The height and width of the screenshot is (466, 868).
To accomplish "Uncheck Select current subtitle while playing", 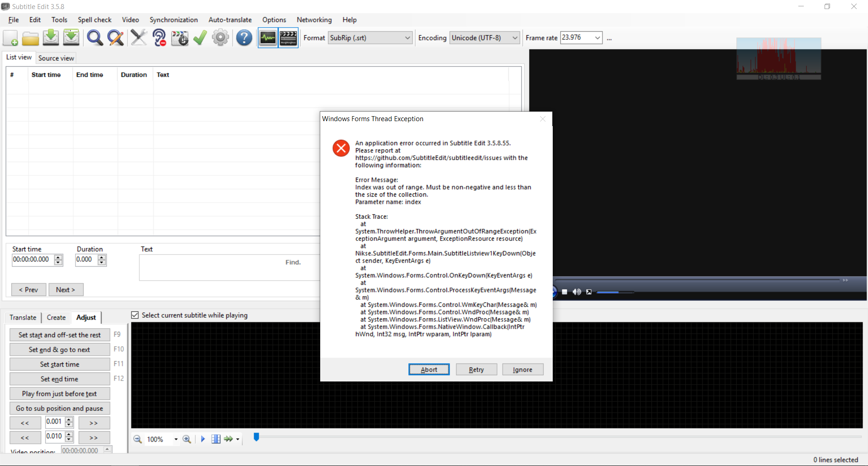I will coord(135,315).
